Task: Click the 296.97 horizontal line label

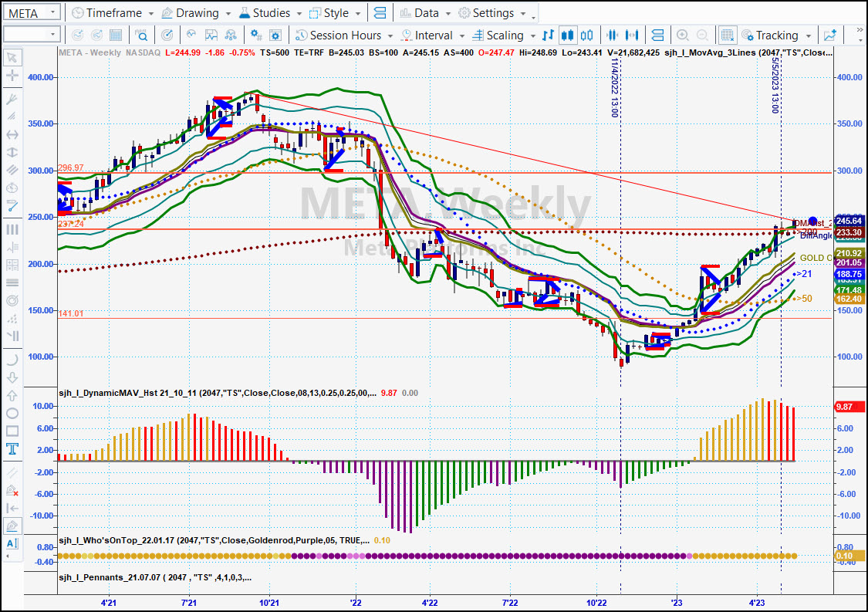Action: 71,167
